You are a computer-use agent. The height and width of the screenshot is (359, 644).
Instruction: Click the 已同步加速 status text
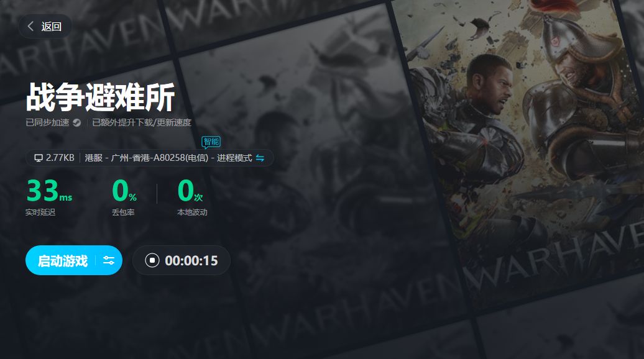point(47,122)
